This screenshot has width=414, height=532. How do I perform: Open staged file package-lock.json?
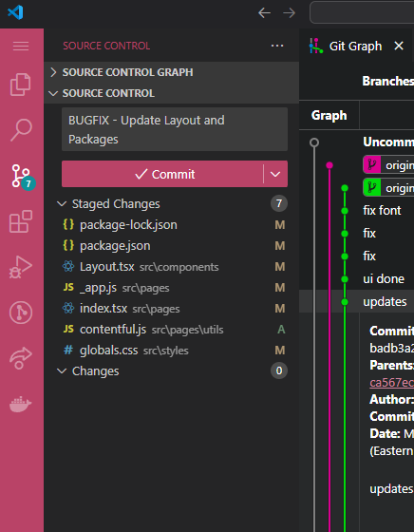(x=172, y=225)
